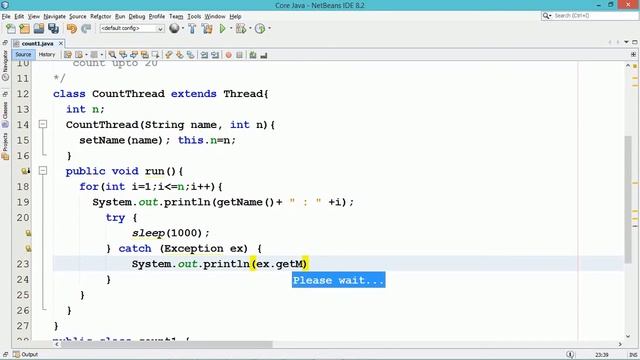Click the Undo arrow icon
This screenshot has height=360, width=640.
pos(72,29)
